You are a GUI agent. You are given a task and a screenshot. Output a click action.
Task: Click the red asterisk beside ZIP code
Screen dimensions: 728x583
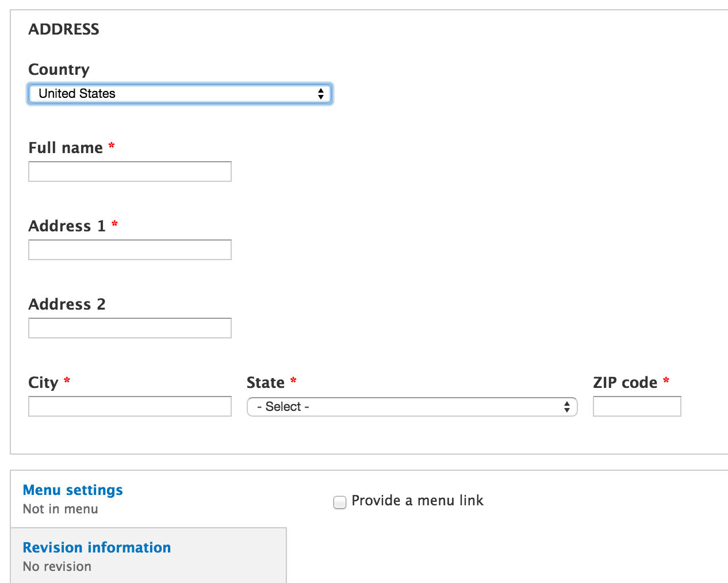(x=666, y=381)
